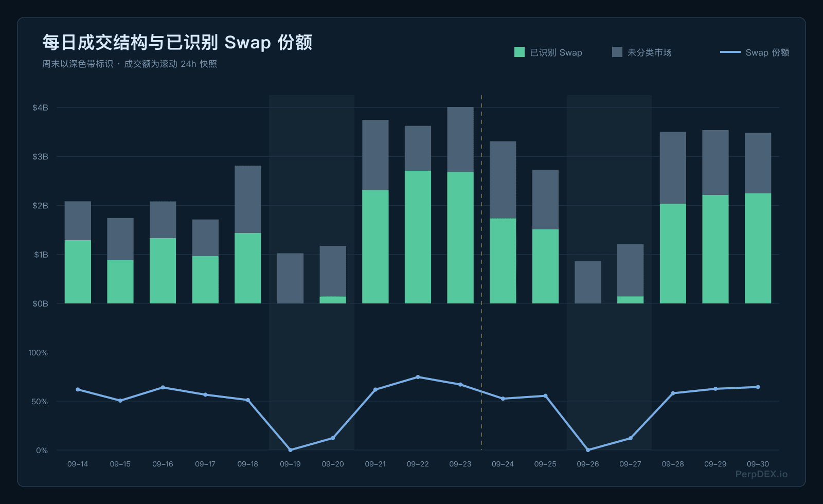
Task: Click the line point at 09-14
Action: coord(78,389)
